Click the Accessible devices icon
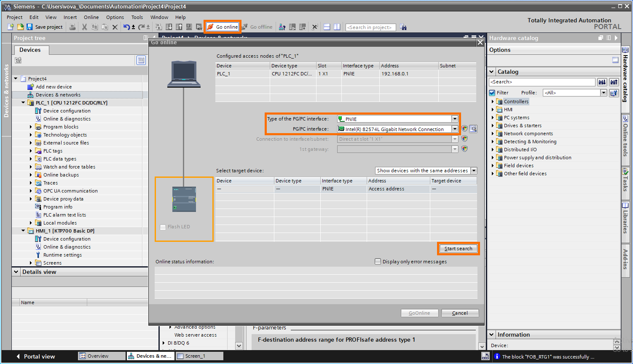The width and height of the screenshot is (633, 364). (282, 27)
